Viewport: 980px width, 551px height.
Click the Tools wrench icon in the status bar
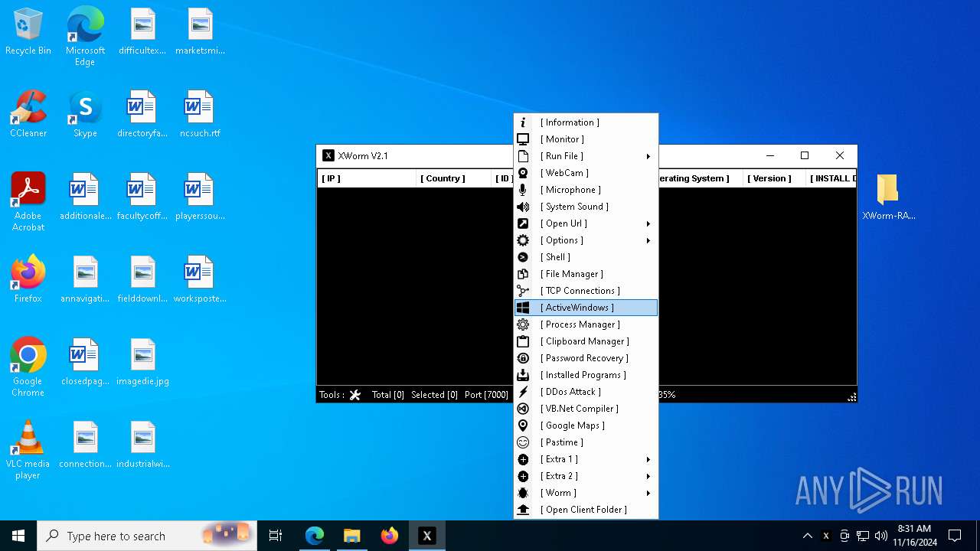coord(355,395)
